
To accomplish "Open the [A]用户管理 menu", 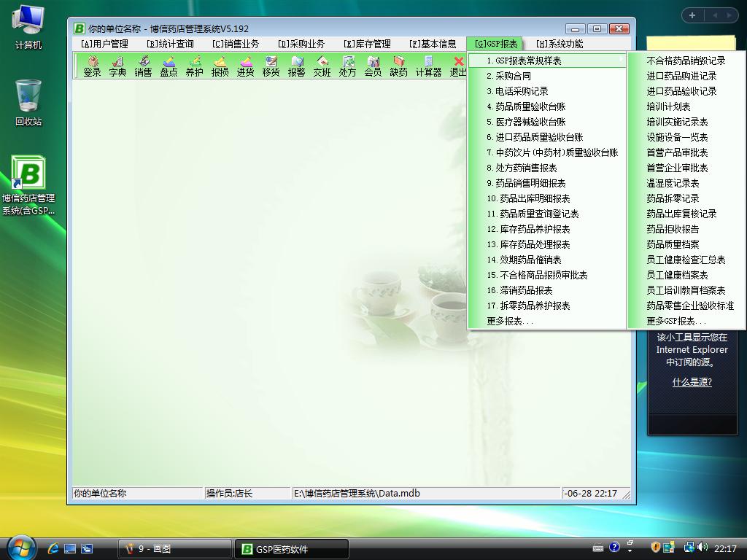I will (x=104, y=44).
